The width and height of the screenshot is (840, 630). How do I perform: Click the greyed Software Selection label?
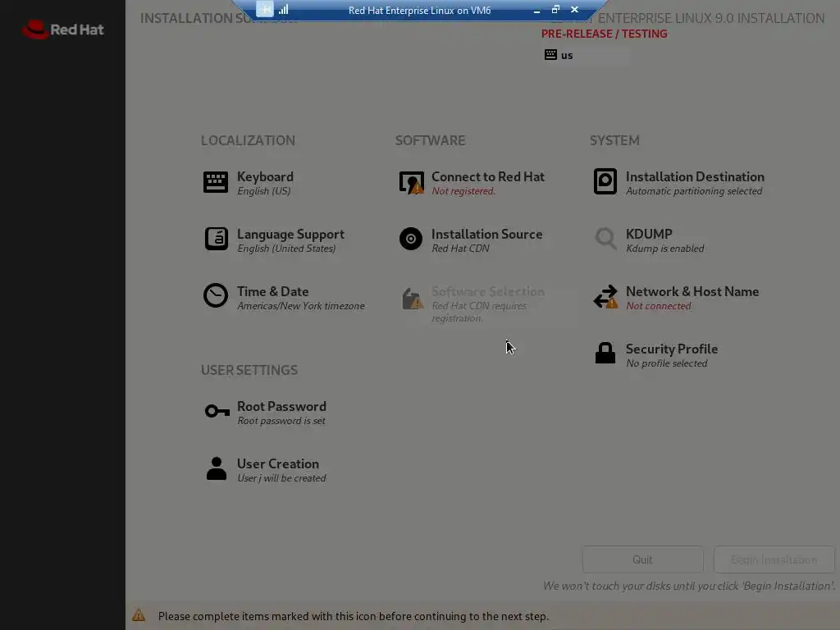[487, 291]
